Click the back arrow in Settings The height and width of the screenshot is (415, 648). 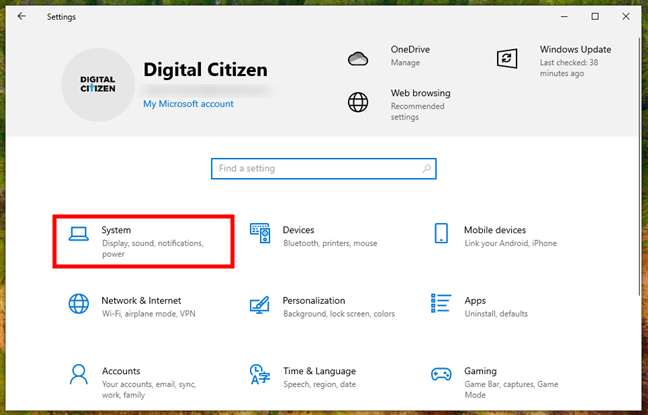click(21, 16)
